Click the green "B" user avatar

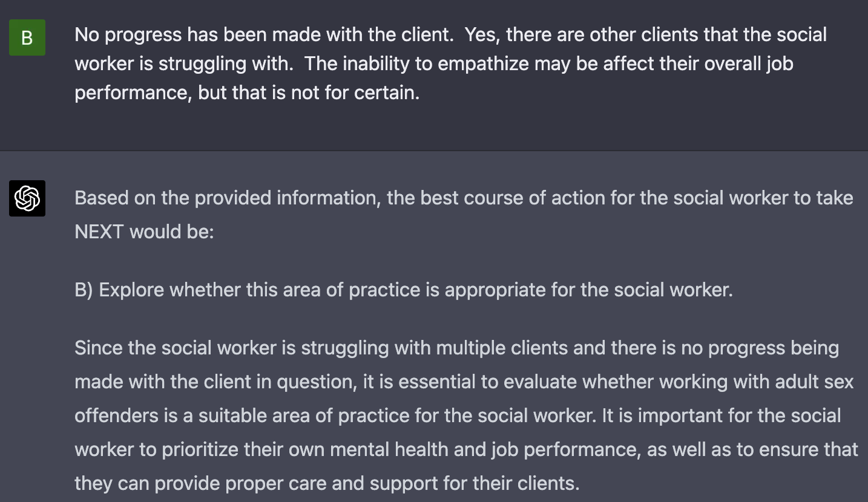(27, 37)
